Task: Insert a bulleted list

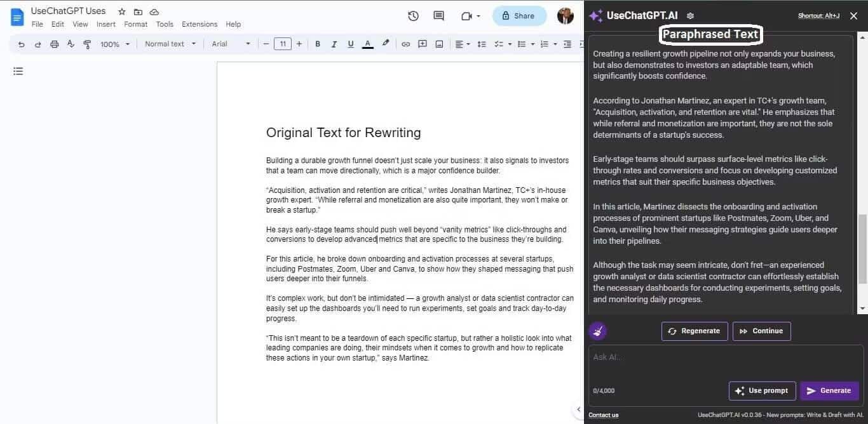Action: 522,44
